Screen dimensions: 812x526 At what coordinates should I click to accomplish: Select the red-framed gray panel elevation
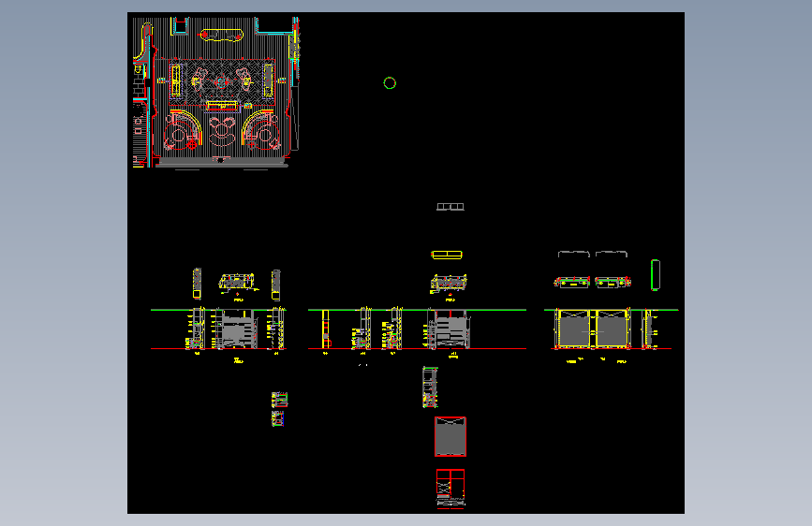pyautogui.click(x=450, y=436)
